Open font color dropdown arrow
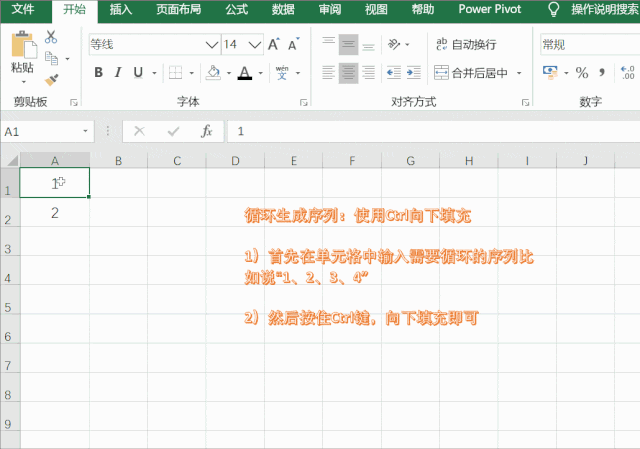640x449 pixels. (x=260, y=73)
